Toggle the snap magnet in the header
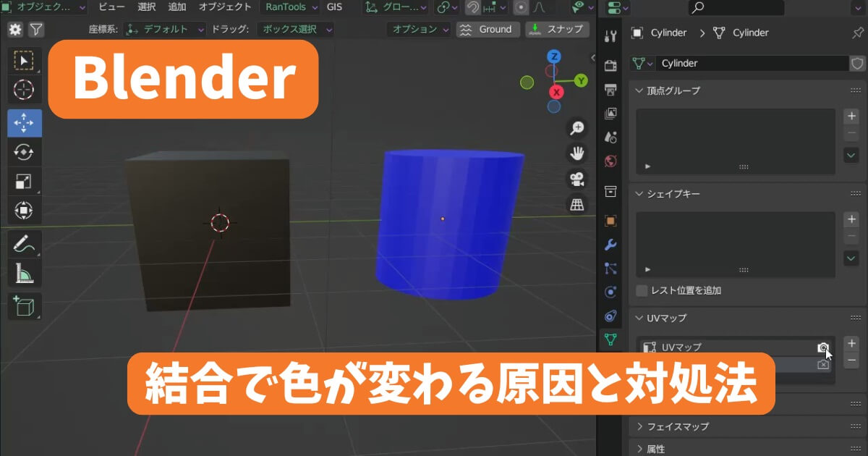The width and height of the screenshot is (868, 456). point(473,7)
